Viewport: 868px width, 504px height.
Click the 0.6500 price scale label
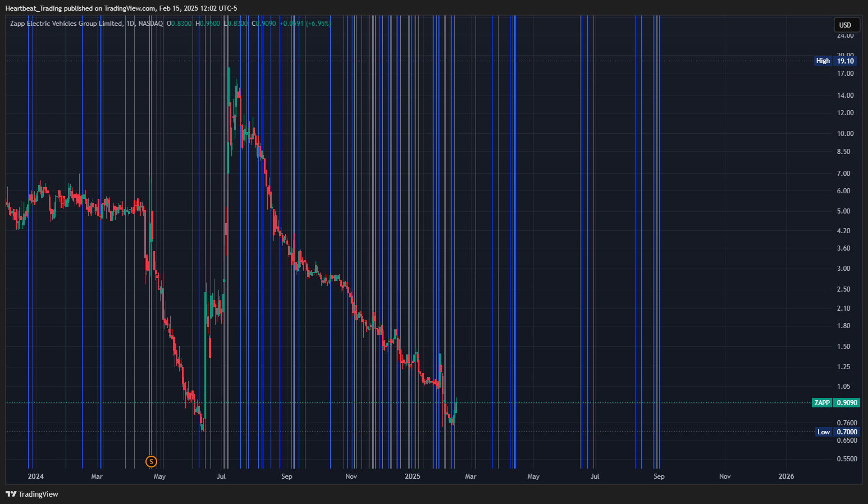(847, 441)
